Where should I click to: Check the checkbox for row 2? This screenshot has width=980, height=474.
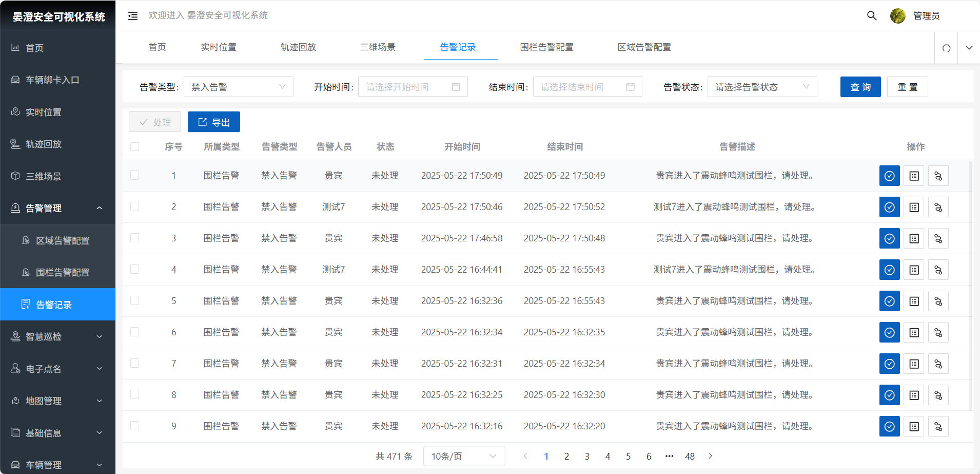click(x=135, y=206)
